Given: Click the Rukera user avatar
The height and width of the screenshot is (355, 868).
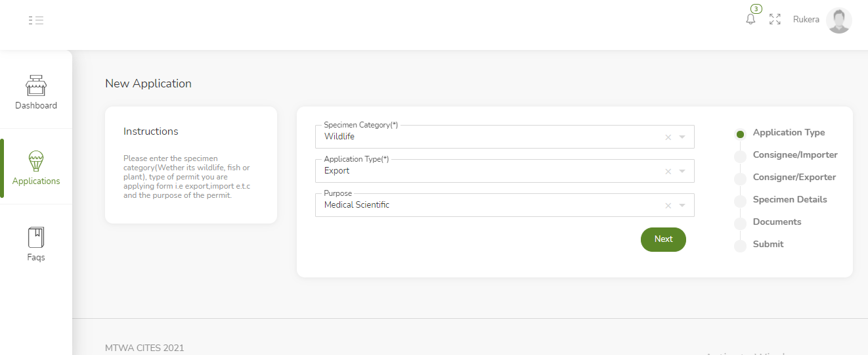Looking at the screenshot, I should click(838, 20).
